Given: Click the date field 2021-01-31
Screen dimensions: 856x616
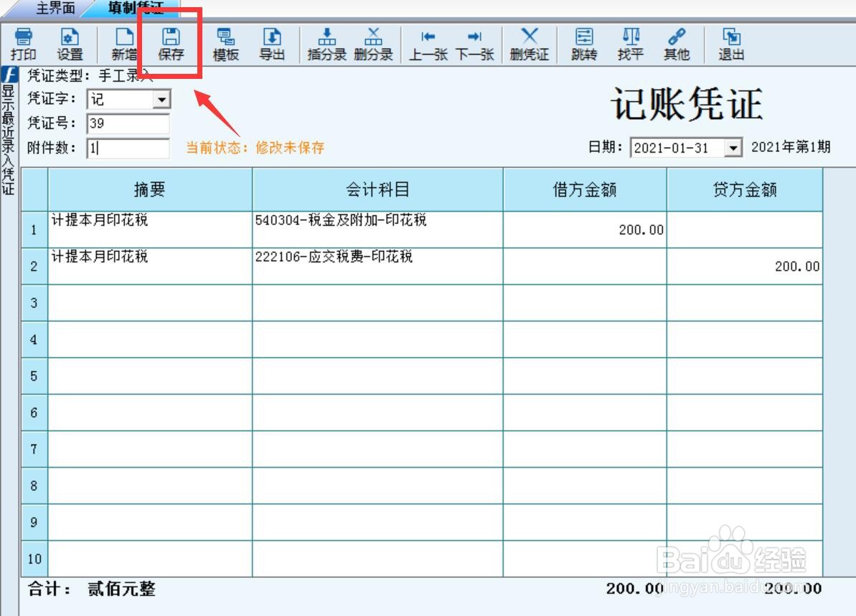Looking at the screenshot, I should (x=677, y=148).
